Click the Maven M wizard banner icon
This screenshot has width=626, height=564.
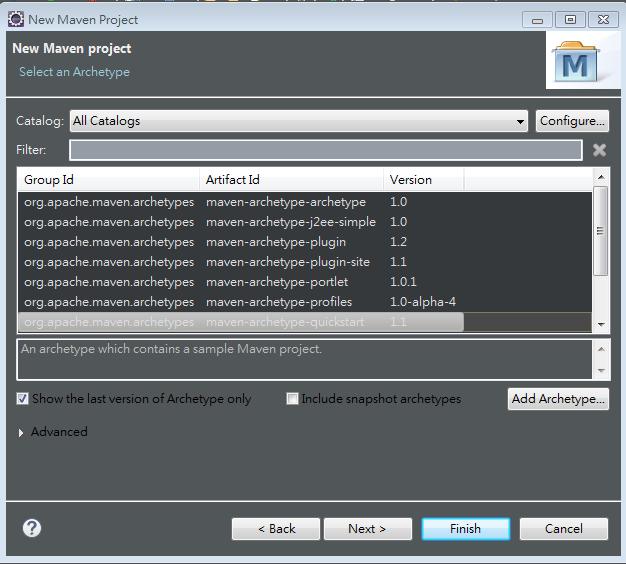pos(575,61)
